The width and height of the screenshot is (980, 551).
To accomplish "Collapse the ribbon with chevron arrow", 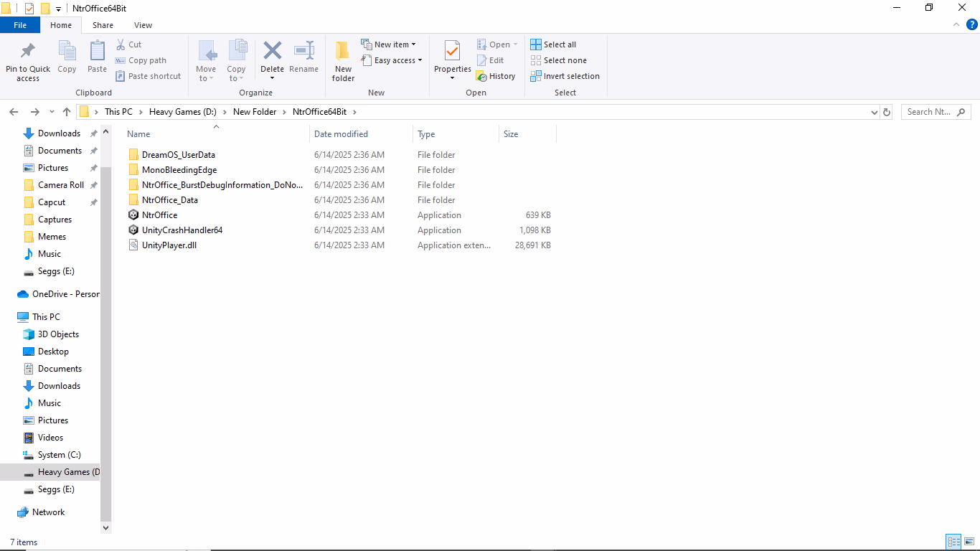I will click(x=956, y=24).
